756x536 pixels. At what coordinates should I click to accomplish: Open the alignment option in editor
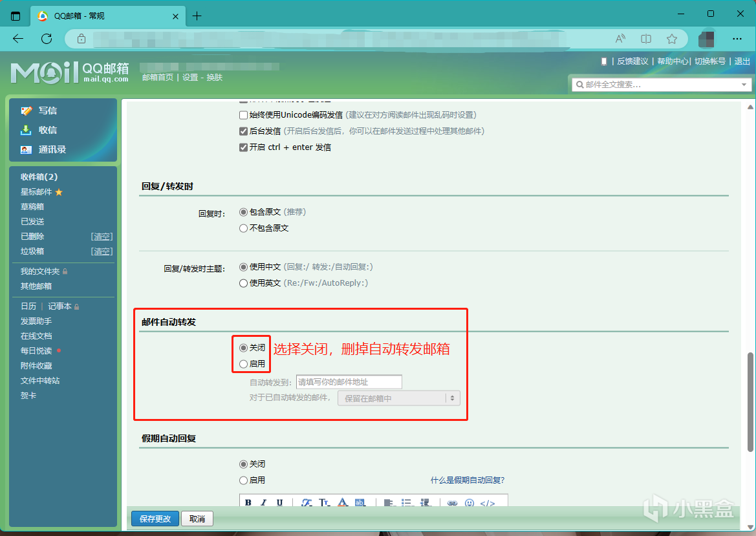pyautogui.click(x=389, y=502)
